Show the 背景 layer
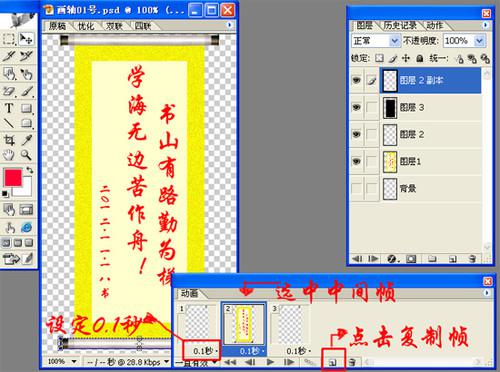The width and height of the screenshot is (500, 372). [x=357, y=188]
